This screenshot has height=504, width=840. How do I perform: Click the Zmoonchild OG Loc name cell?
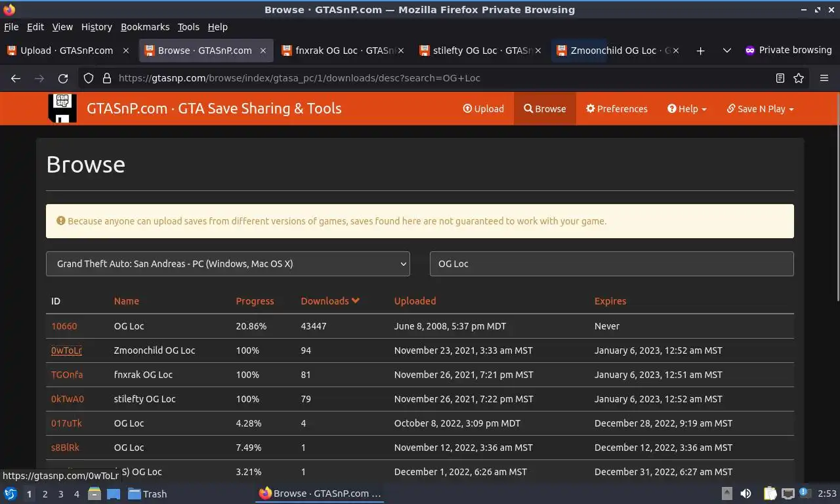154,350
